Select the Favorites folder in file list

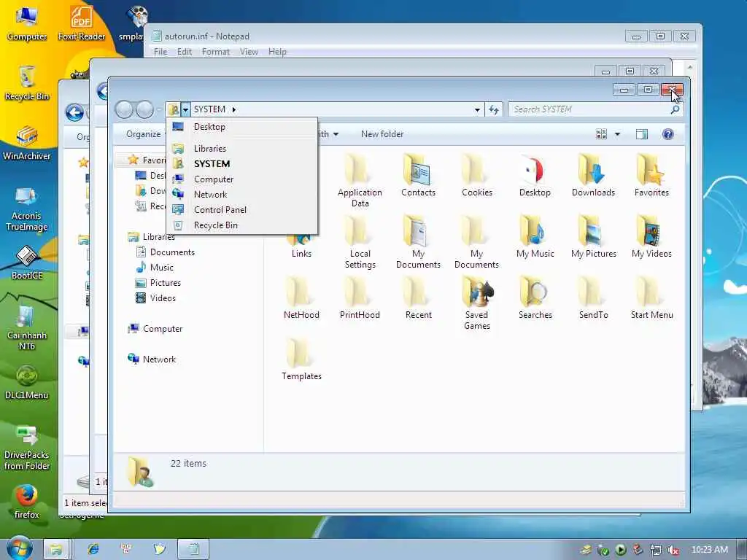point(651,175)
